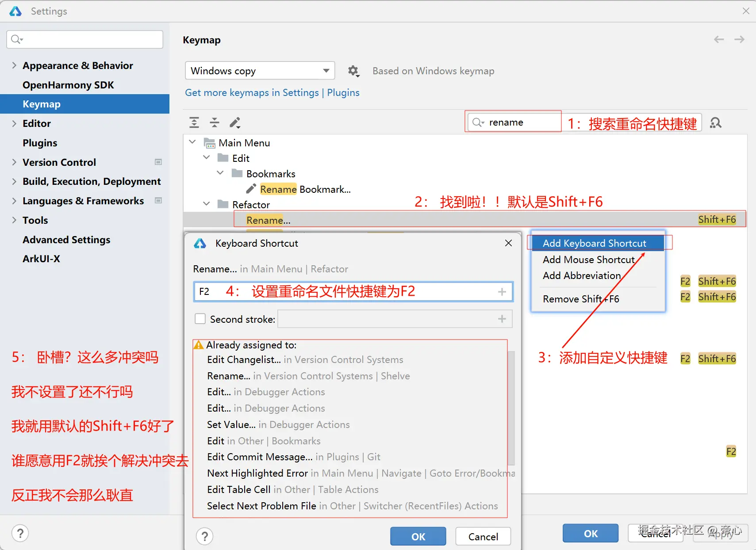Go back with the left arrow icon
The height and width of the screenshot is (550, 756).
(719, 39)
